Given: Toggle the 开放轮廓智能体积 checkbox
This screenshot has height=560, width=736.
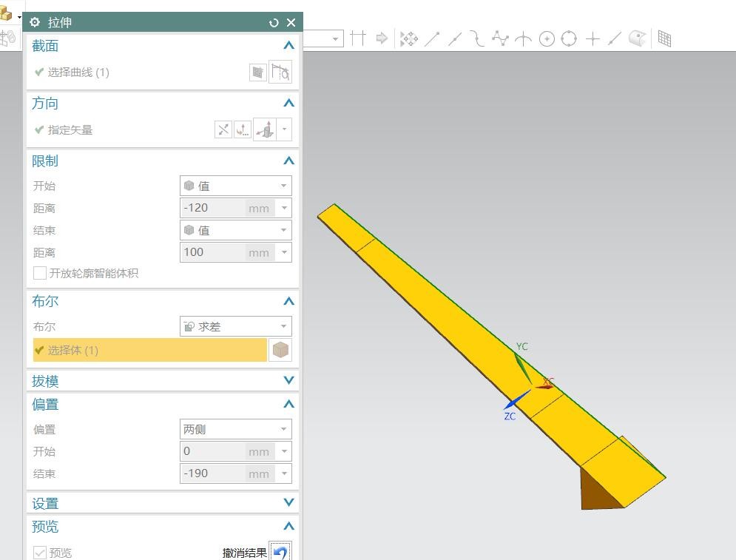Looking at the screenshot, I should click(40, 273).
